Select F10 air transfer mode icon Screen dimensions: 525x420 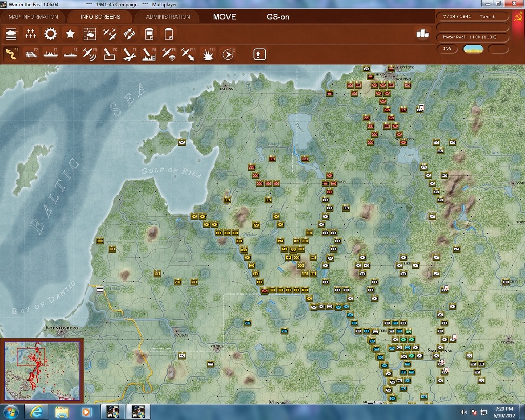pos(188,54)
